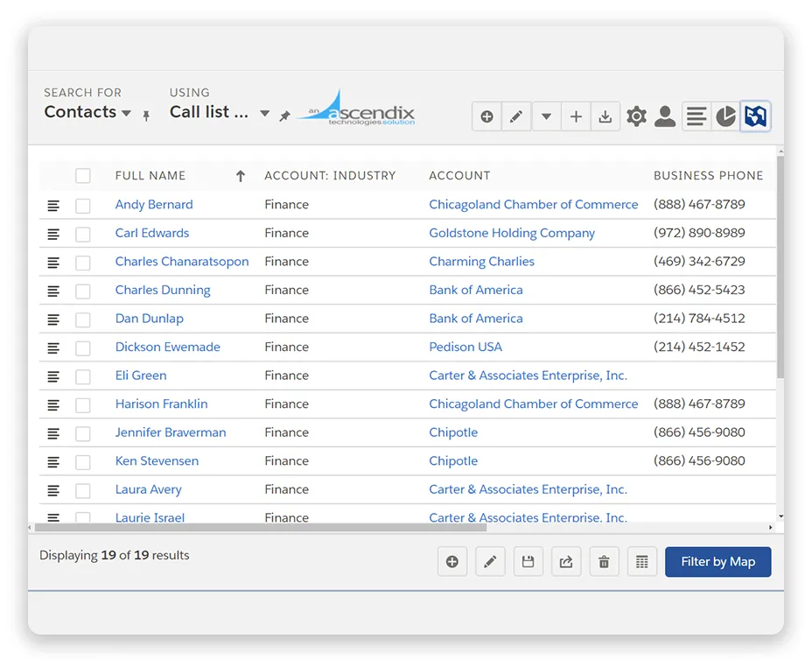Click the plus icon in top toolbar

point(576,116)
